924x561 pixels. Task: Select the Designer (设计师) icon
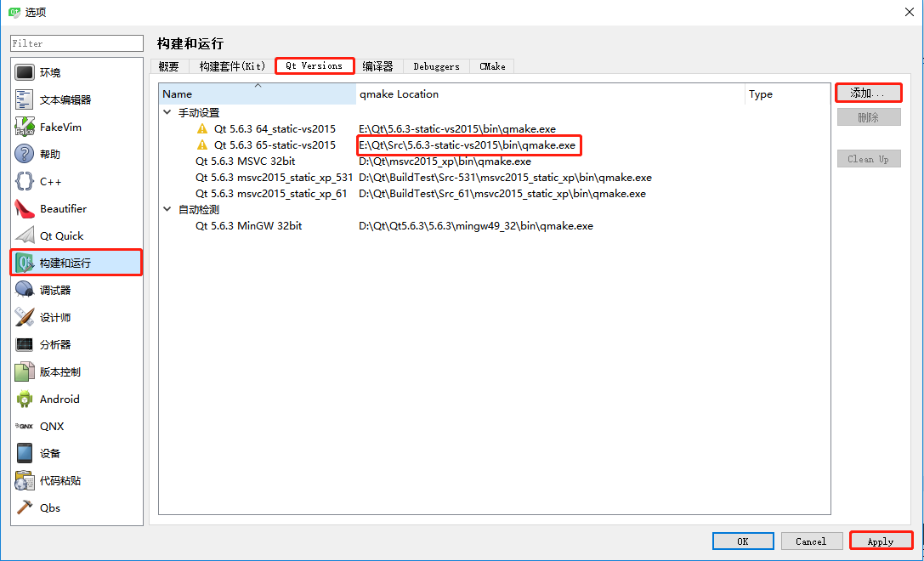pos(25,317)
